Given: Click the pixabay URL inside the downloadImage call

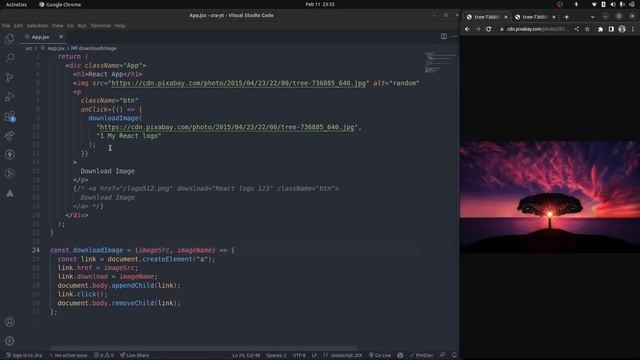Looking at the screenshot, I should 227,127.
